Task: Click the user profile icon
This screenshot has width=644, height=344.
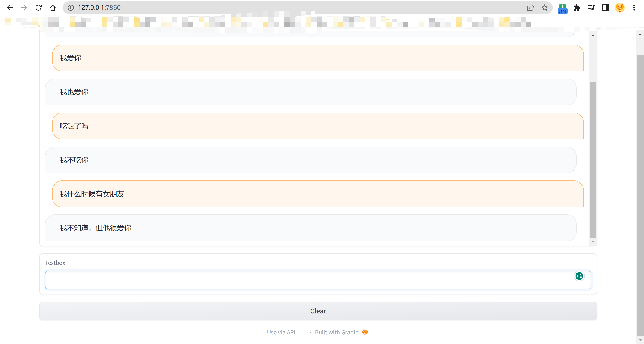Action: coord(620,7)
